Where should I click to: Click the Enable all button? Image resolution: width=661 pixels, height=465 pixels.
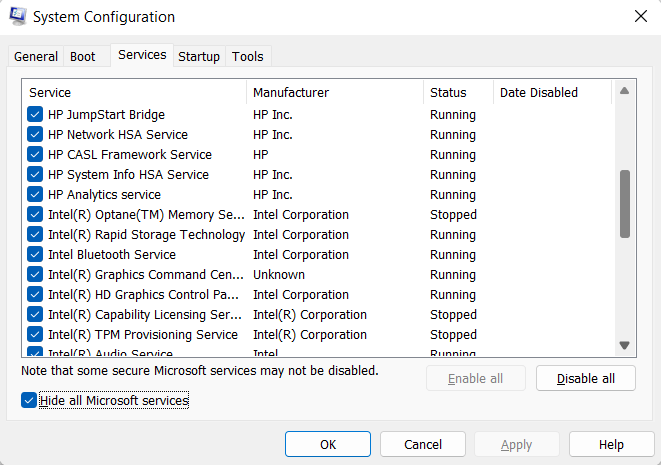click(x=476, y=379)
